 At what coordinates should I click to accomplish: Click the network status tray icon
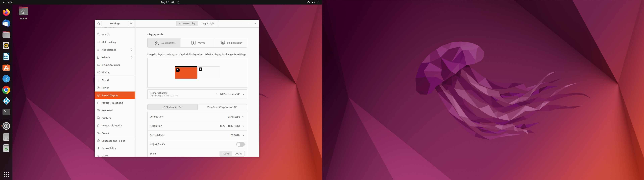click(308, 2)
